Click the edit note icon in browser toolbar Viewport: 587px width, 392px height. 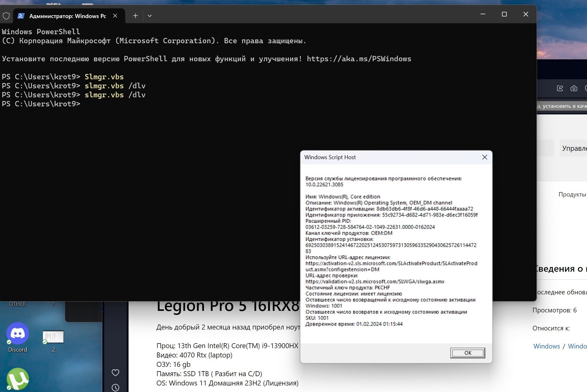pos(560,89)
